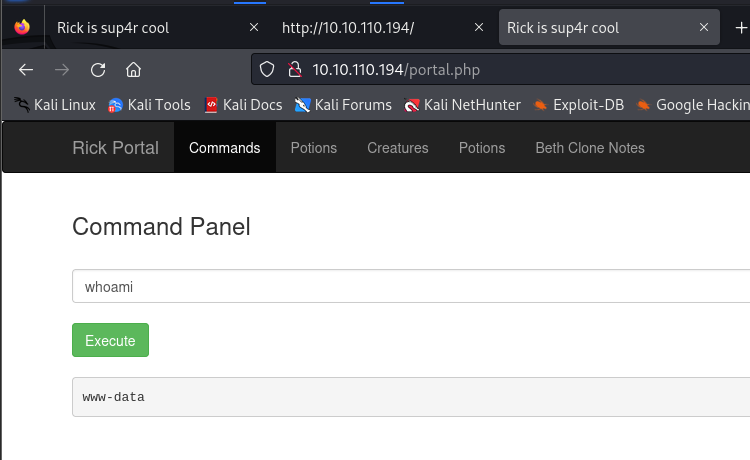
Task: Go to the browser home page
Action: (x=133, y=69)
